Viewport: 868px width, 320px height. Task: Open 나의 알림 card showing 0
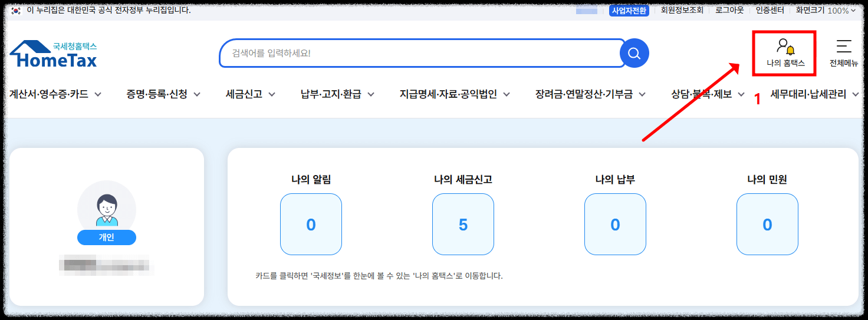[311, 225]
